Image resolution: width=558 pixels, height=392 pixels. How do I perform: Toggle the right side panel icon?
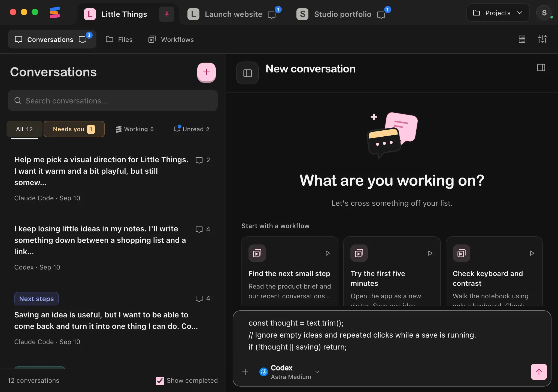(541, 68)
